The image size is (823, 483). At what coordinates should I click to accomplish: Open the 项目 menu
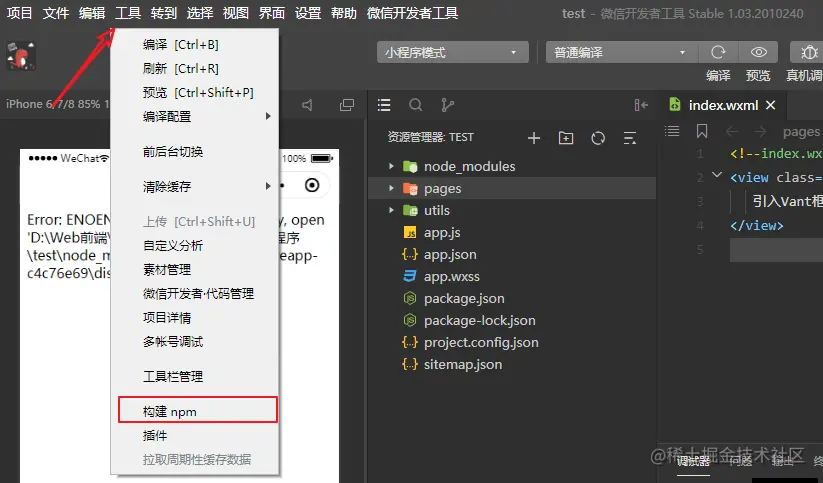pos(19,13)
